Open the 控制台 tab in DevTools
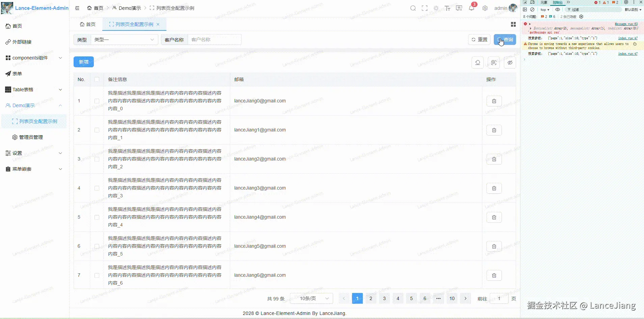644x319 pixels. coord(558,2)
